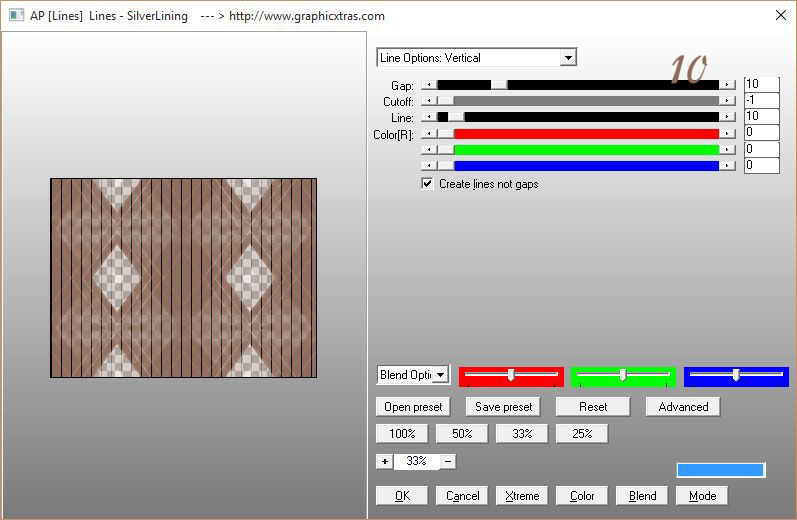Open the Advanced settings button
Image resolution: width=797 pixels, height=520 pixels.
[683, 407]
